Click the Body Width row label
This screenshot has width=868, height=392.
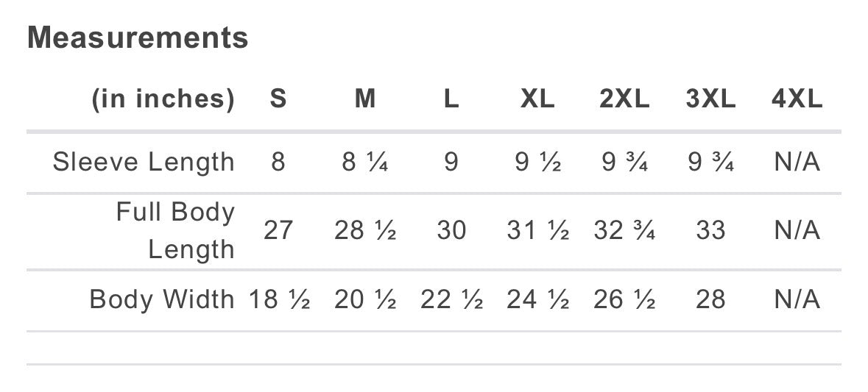(x=162, y=299)
